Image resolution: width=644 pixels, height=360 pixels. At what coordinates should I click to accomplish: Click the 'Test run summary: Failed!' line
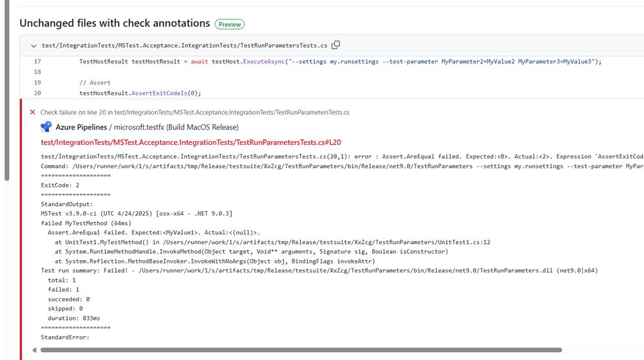pyautogui.click(x=319, y=270)
